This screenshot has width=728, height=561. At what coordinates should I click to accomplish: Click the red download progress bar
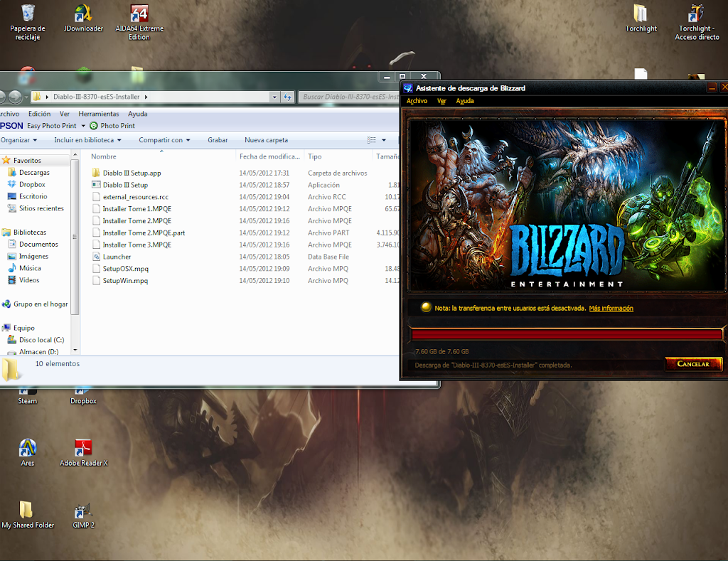[x=566, y=334]
